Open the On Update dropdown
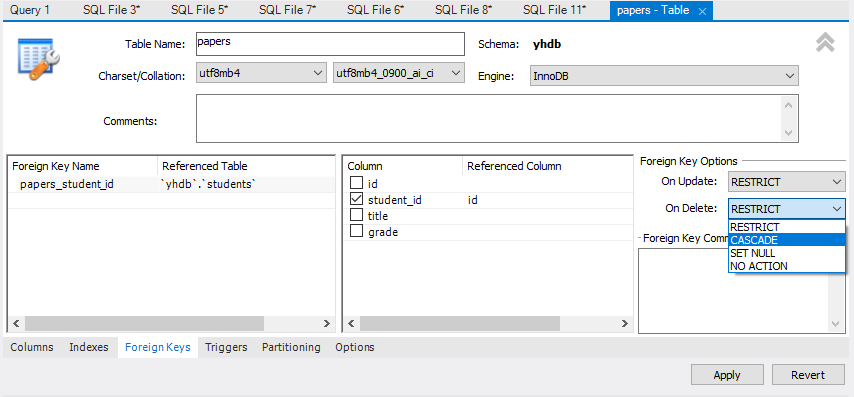Screen dimensions: 854x397 tap(786, 182)
